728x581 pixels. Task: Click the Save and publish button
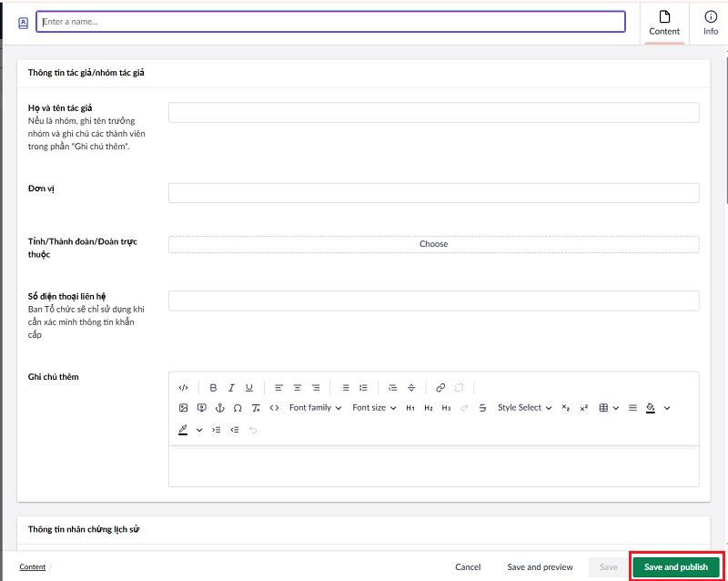point(676,566)
